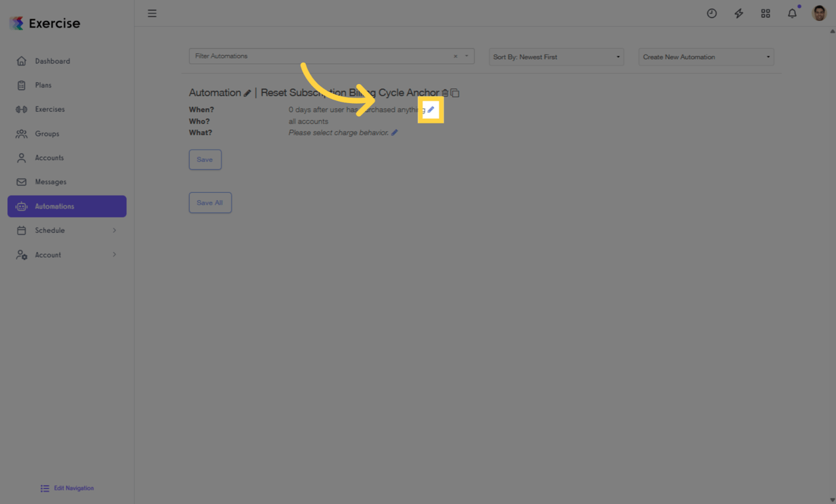Edit the automation name pencil
The height and width of the screenshot is (504, 836).
pyautogui.click(x=247, y=93)
